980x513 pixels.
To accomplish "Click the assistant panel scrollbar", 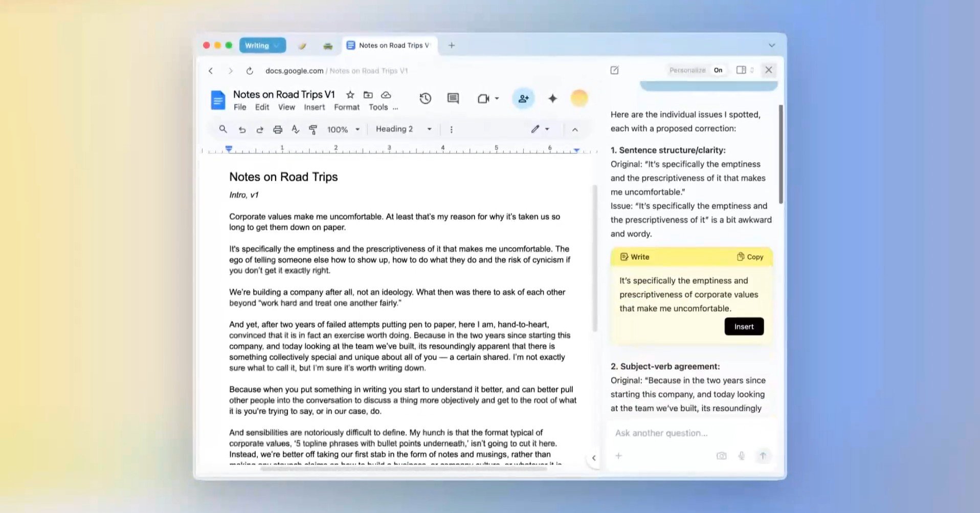I will click(781, 154).
